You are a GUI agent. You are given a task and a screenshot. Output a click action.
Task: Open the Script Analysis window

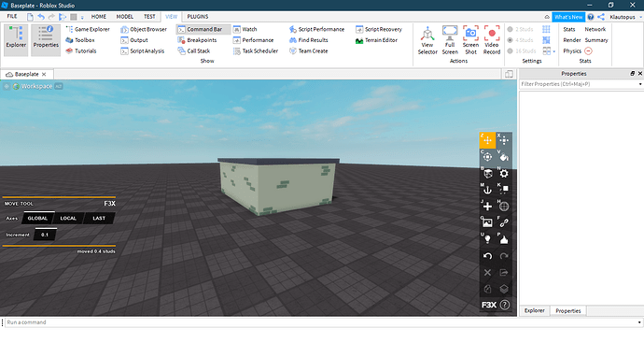[143, 51]
